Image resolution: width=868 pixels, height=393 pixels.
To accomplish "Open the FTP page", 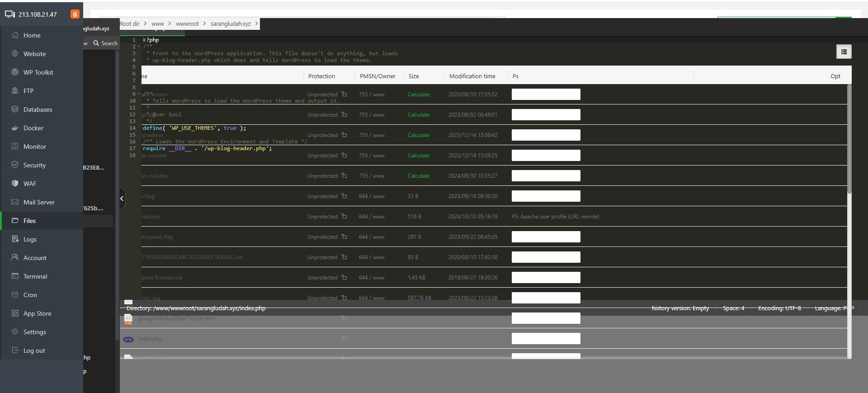I will coord(28,91).
